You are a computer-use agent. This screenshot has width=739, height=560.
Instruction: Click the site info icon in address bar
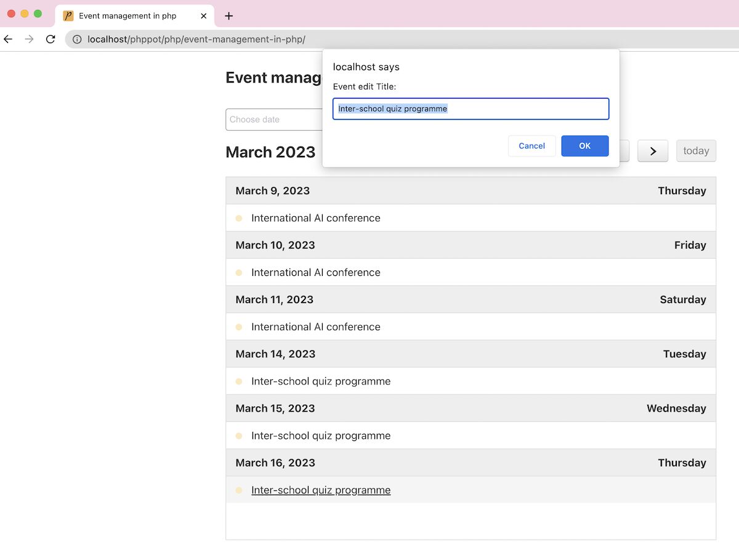(x=77, y=39)
